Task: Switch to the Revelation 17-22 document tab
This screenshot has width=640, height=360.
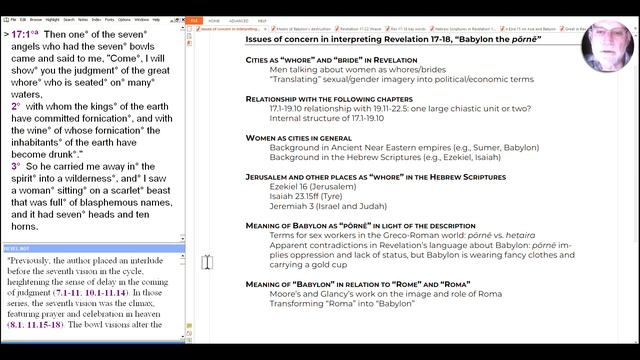Action: (x=358, y=29)
